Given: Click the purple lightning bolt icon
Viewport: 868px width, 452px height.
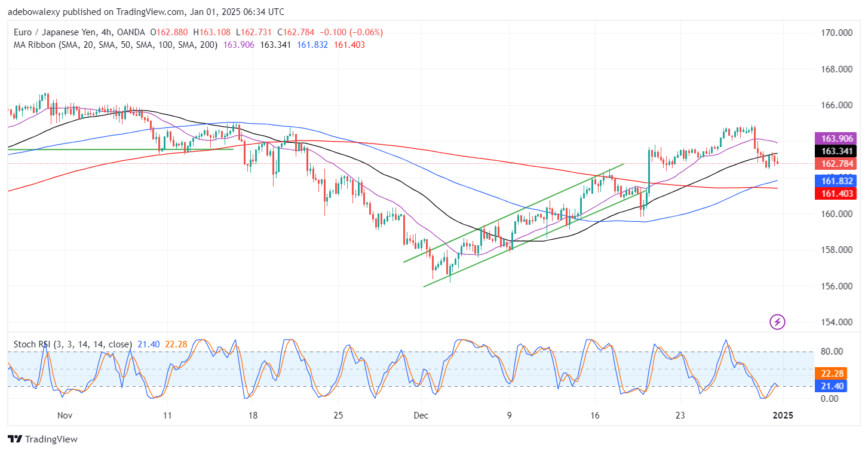Looking at the screenshot, I should pyautogui.click(x=777, y=322).
